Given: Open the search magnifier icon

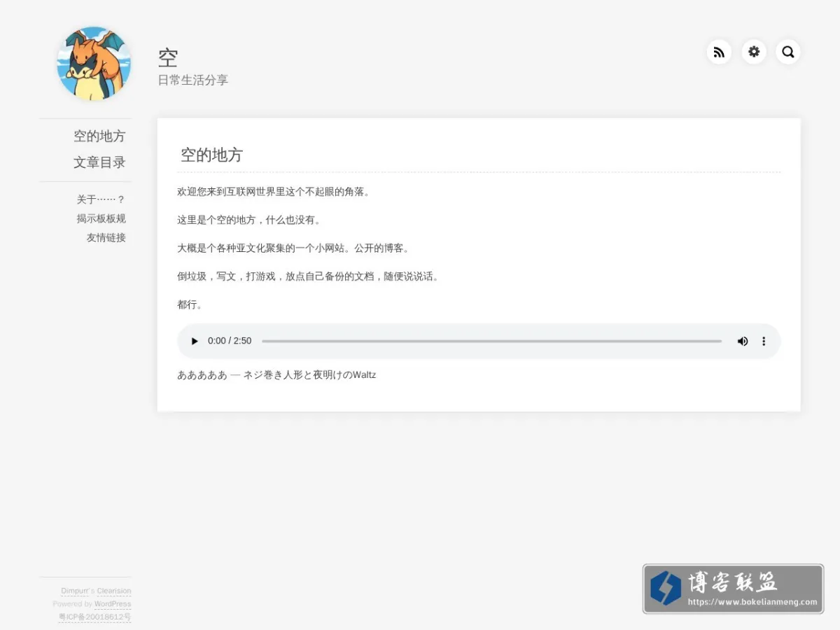Looking at the screenshot, I should pyautogui.click(x=788, y=52).
